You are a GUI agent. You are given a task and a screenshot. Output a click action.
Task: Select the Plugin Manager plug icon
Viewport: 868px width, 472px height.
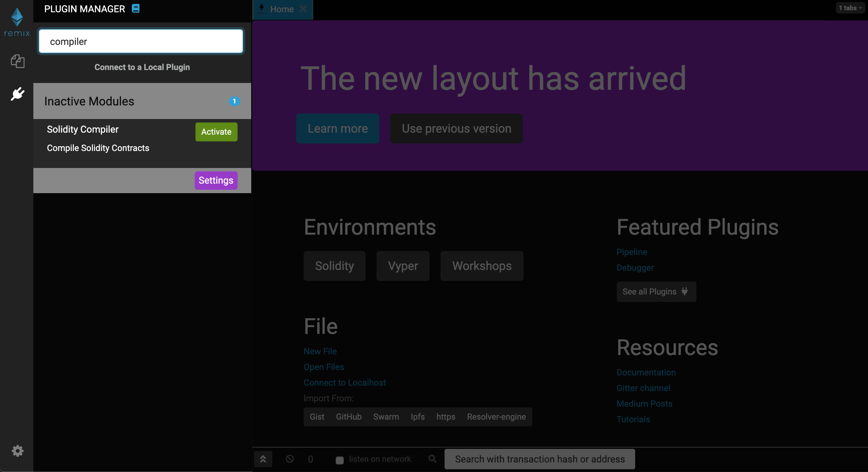tap(17, 94)
